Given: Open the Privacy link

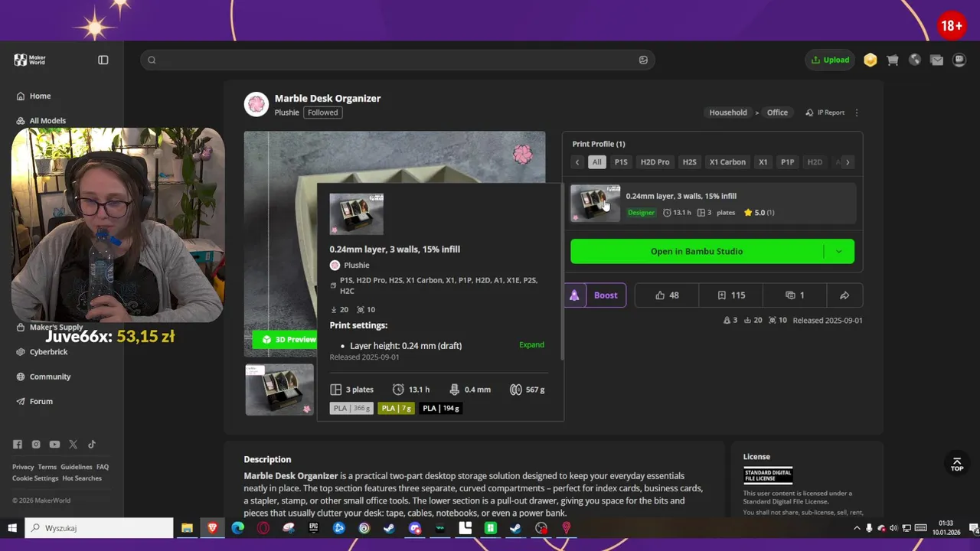Looking at the screenshot, I should [x=23, y=467].
